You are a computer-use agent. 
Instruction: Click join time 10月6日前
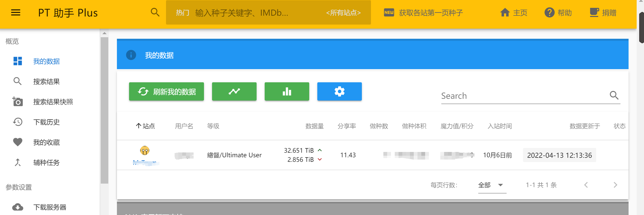coord(497,155)
